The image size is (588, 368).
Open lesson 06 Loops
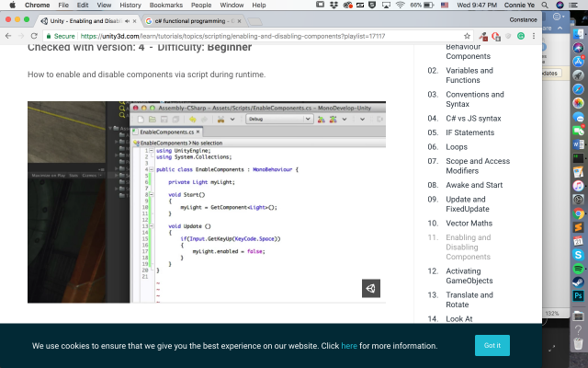point(457,147)
